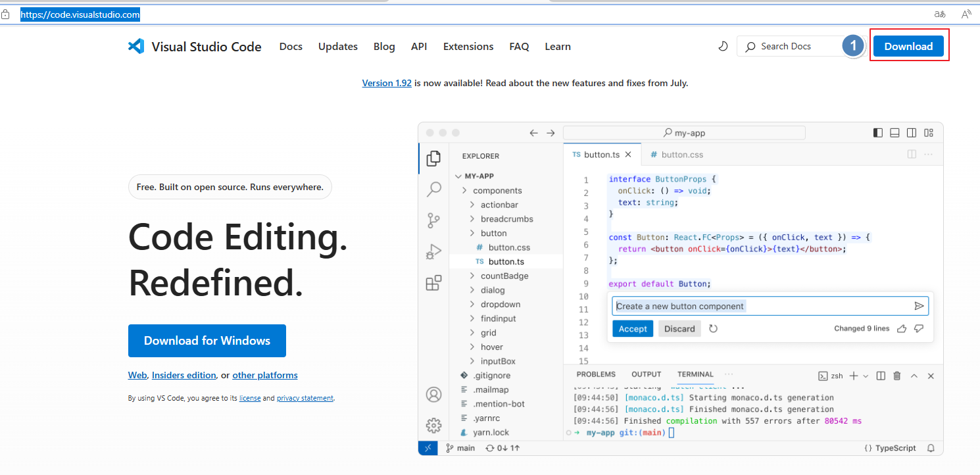Click the Go Back arrow in title bar
This screenshot has width=980, height=475.
pos(534,133)
